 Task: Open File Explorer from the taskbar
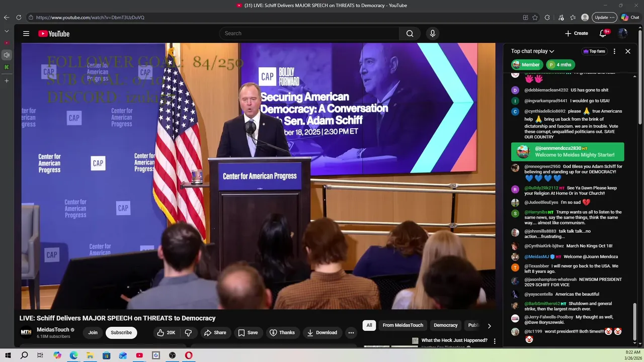[90, 355]
